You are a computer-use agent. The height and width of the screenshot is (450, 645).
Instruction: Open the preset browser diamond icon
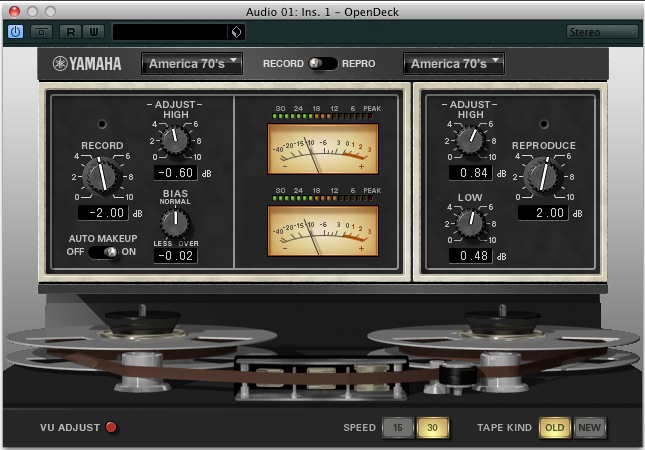click(236, 32)
